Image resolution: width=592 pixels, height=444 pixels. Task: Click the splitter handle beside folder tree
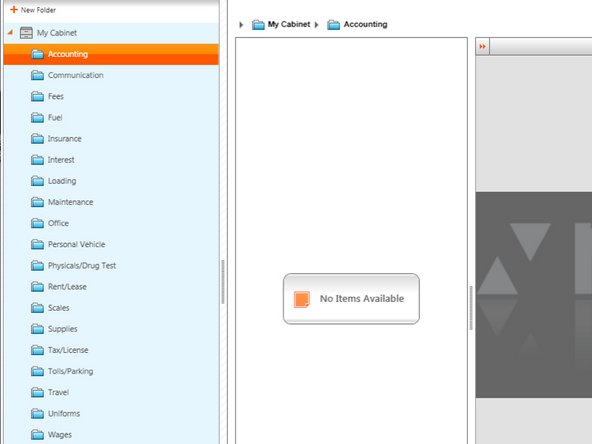click(223, 282)
